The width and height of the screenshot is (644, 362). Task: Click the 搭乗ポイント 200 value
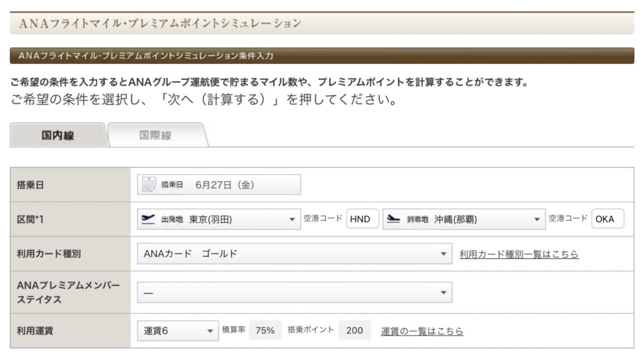[355, 331]
